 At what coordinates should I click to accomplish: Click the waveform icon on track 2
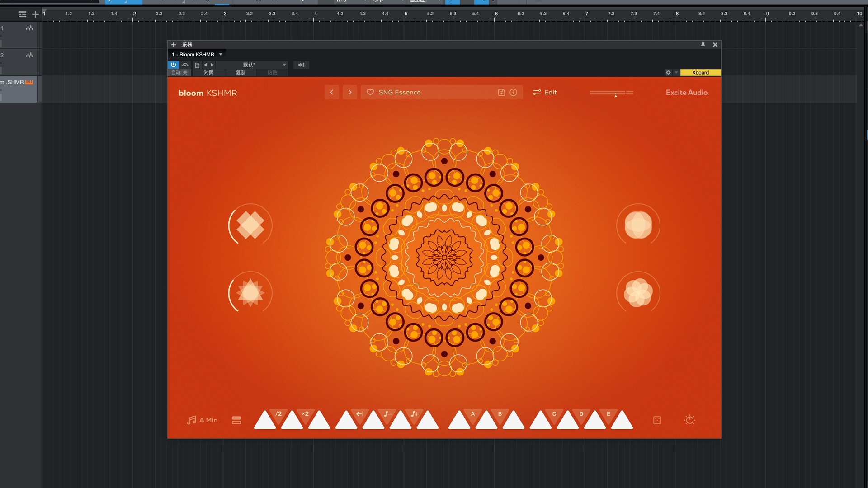(29, 55)
